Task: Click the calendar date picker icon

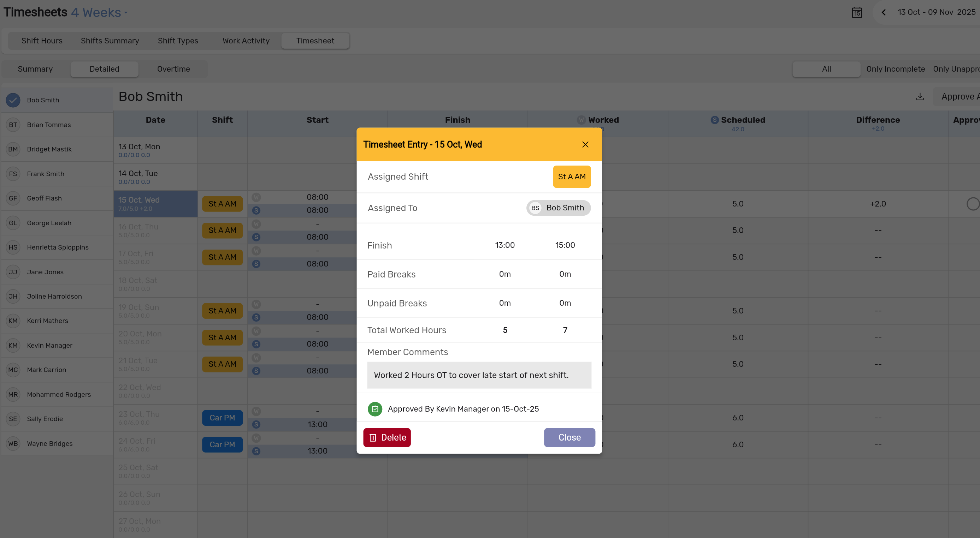Action: coord(857,13)
